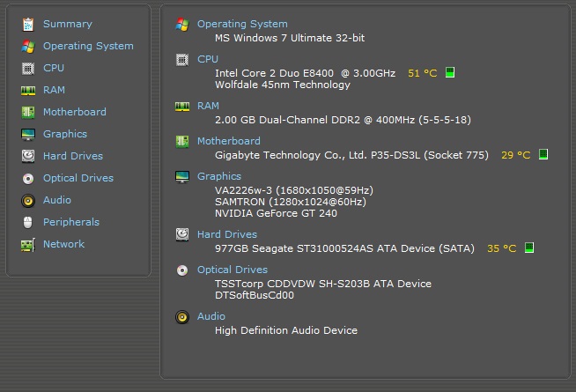Click the green CPU temperature indicator

[450, 73]
